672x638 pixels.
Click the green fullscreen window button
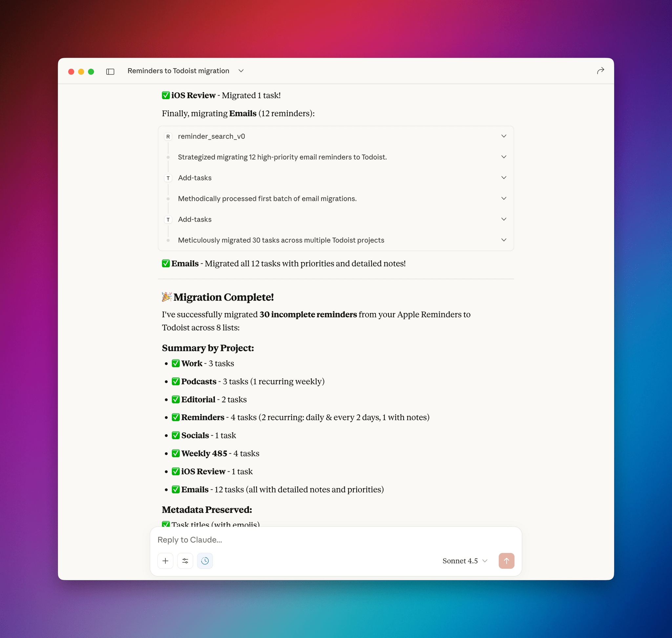[x=91, y=72]
